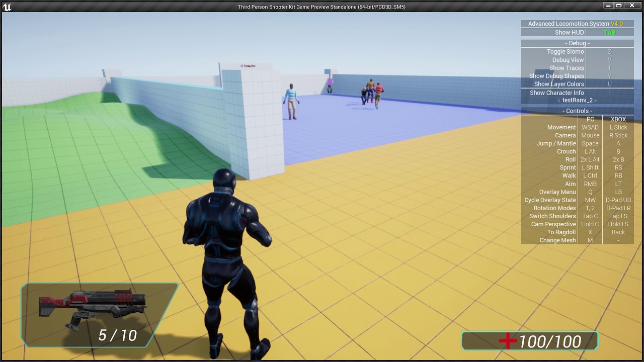Click the 'Advanced Locomotion System V4.0' title
This screenshot has width=644, height=362.
click(575, 24)
